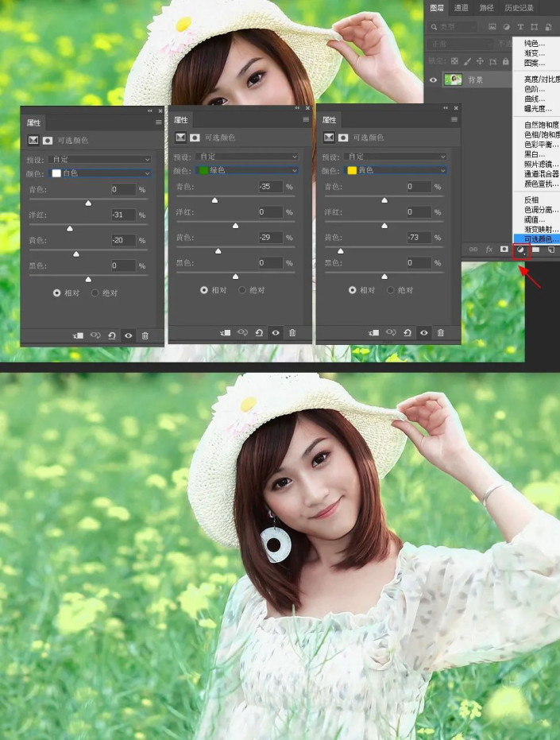This screenshot has height=740, width=560.
Task: Open the fx layer style icon
Action: pos(489,250)
